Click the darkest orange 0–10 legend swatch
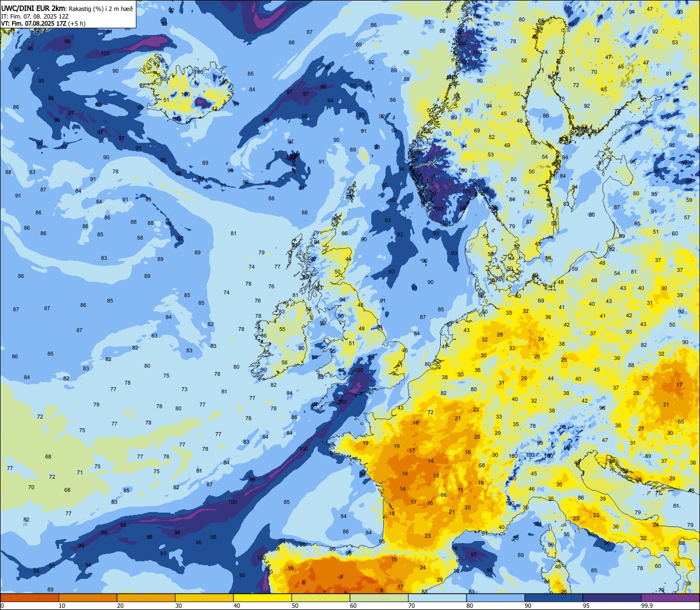This screenshot has width=700, height=610. point(30,597)
